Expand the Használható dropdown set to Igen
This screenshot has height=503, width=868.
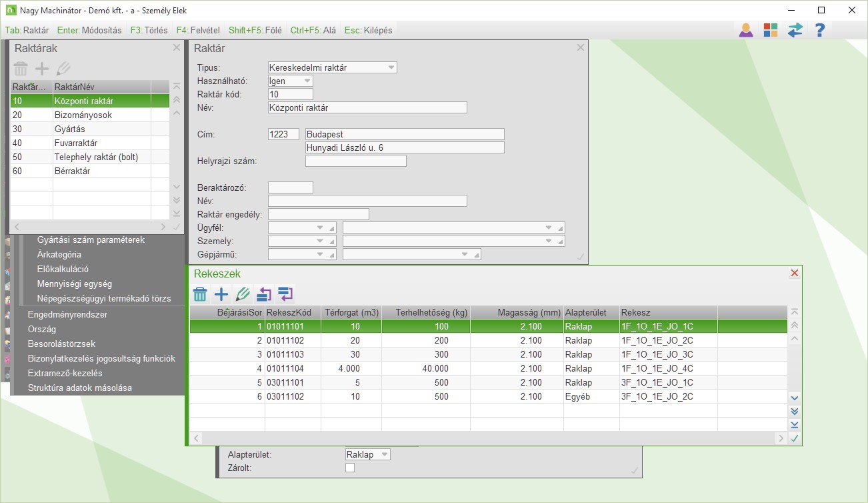click(x=307, y=81)
